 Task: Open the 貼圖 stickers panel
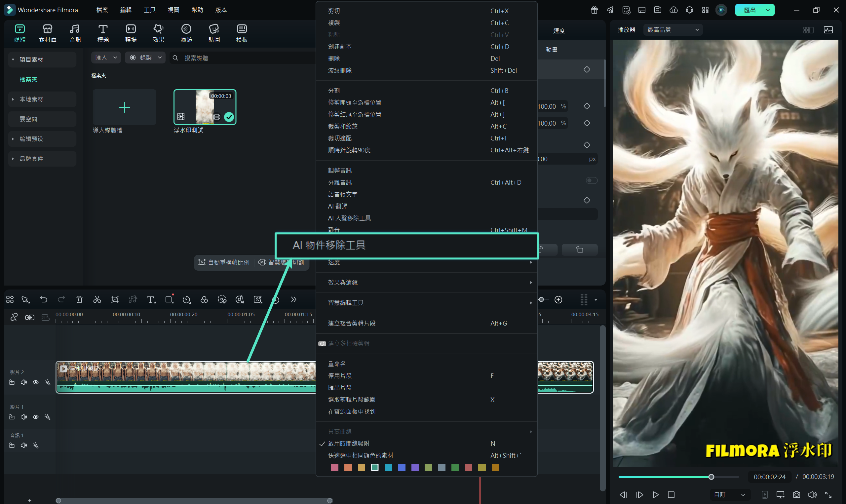[214, 33]
